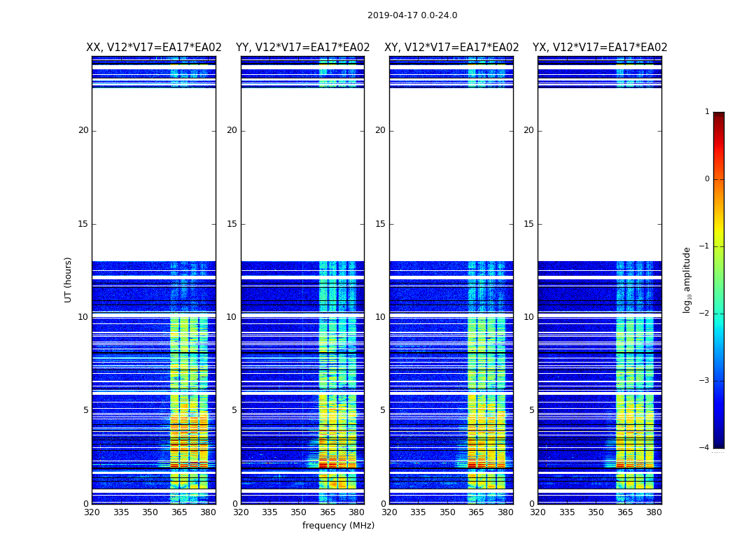This screenshot has width=735, height=560.
Task: Click the 380 frequency tick under YX panel
Action: click(x=654, y=512)
